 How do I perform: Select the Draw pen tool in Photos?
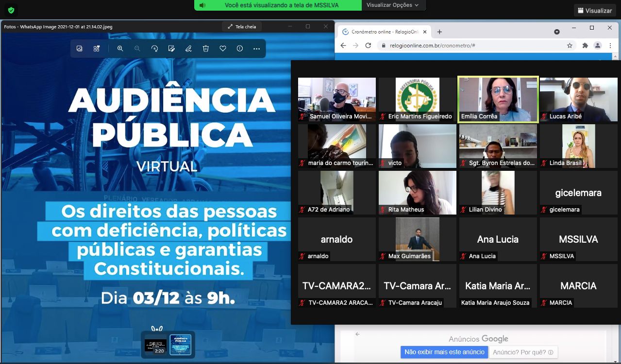click(188, 49)
